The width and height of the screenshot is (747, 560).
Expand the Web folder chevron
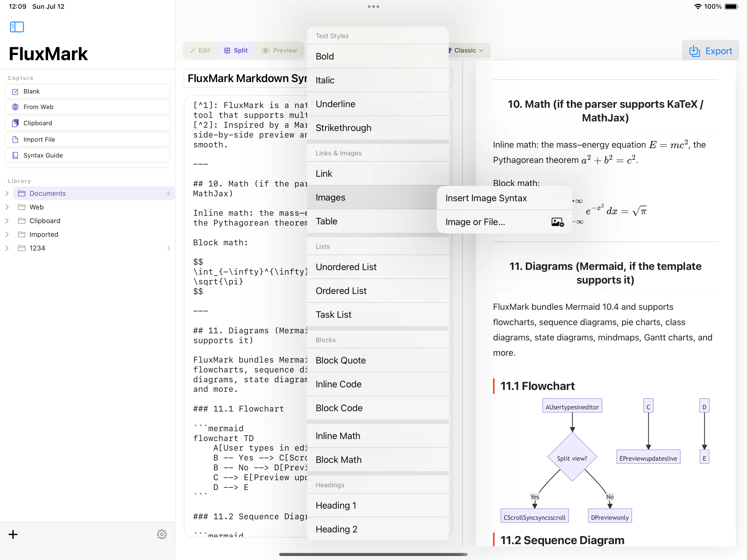[7, 207]
